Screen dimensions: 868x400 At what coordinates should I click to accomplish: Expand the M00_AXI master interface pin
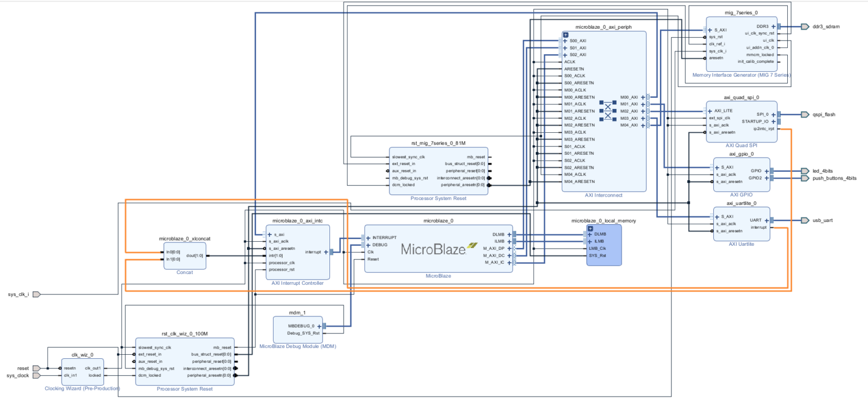(644, 97)
